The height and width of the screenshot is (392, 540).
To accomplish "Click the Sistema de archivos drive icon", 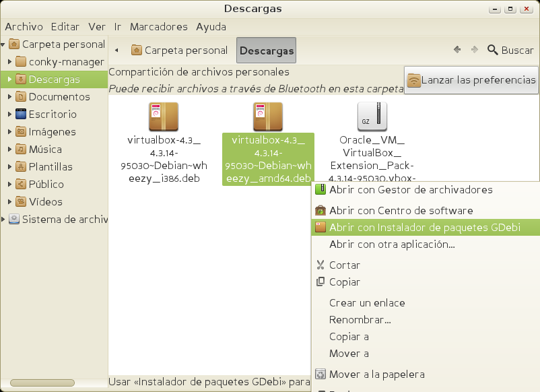I will click(13, 220).
